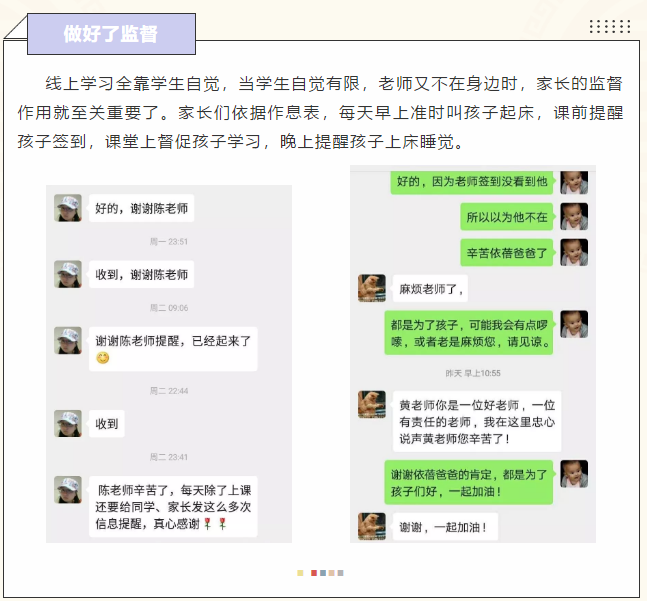This screenshot has height=601, width=647.
Task: Click the dotted grid icon at top right
Action: coord(610,26)
